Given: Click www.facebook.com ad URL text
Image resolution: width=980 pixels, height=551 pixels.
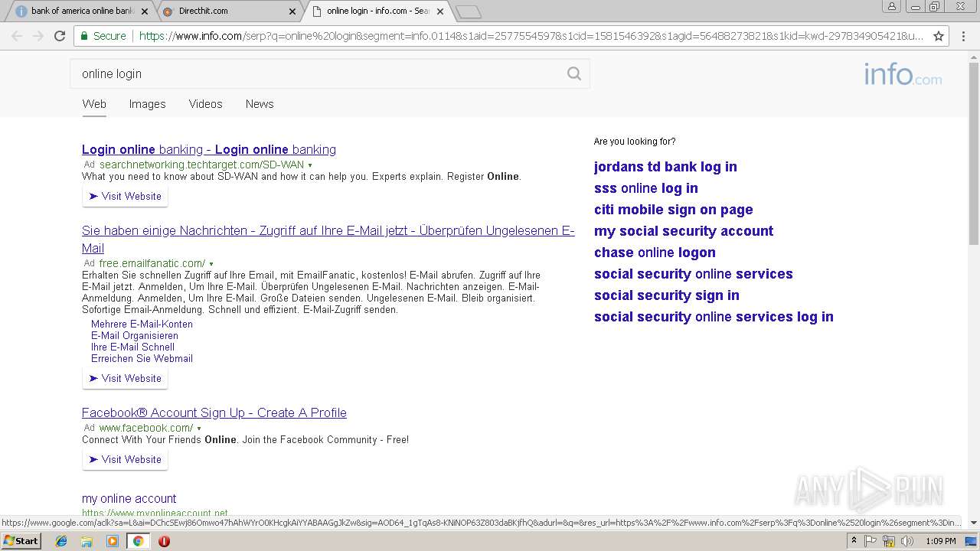Looking at the screenshot, I should pyautogui.click(x=146, y=428).
